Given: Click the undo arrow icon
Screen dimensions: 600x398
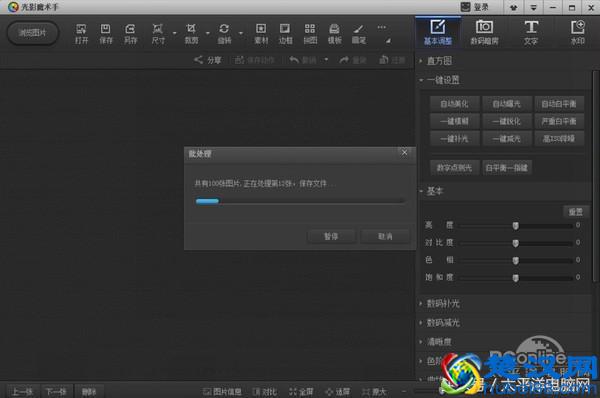Looking at the screenshot, I should pyautogui.click(x=294, y=60).
